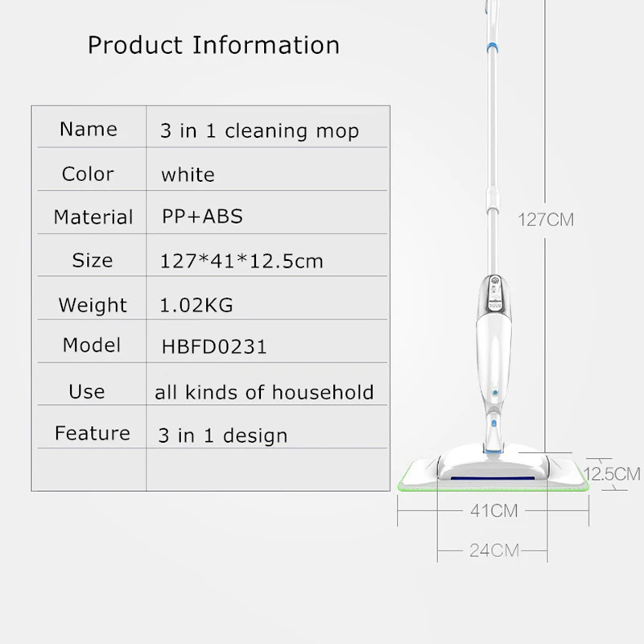This screenshot has height=644, width=644.
Task: Click the Product Information heading
Action: 213,45
